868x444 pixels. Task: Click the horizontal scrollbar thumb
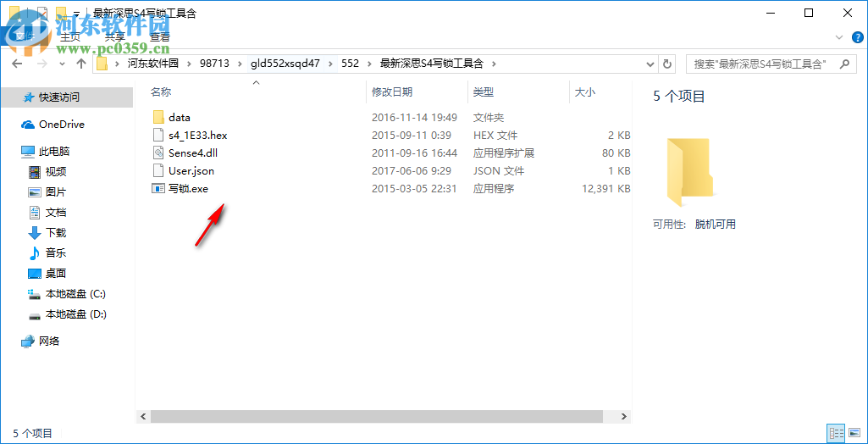(377, 416)
